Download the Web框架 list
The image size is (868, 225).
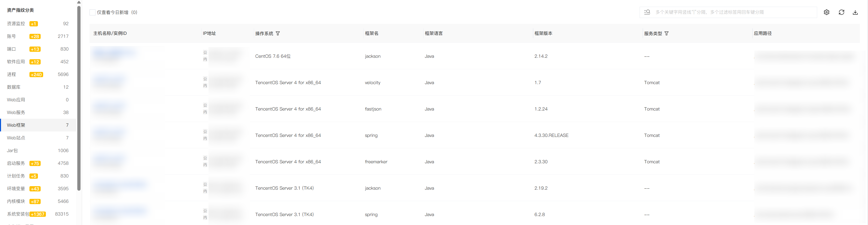(855, 12)
